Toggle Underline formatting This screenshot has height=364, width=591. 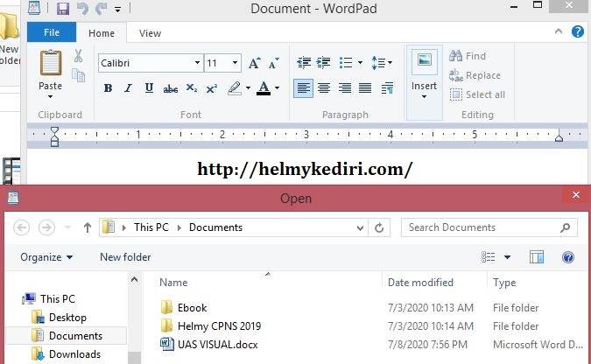pos(149,88)
